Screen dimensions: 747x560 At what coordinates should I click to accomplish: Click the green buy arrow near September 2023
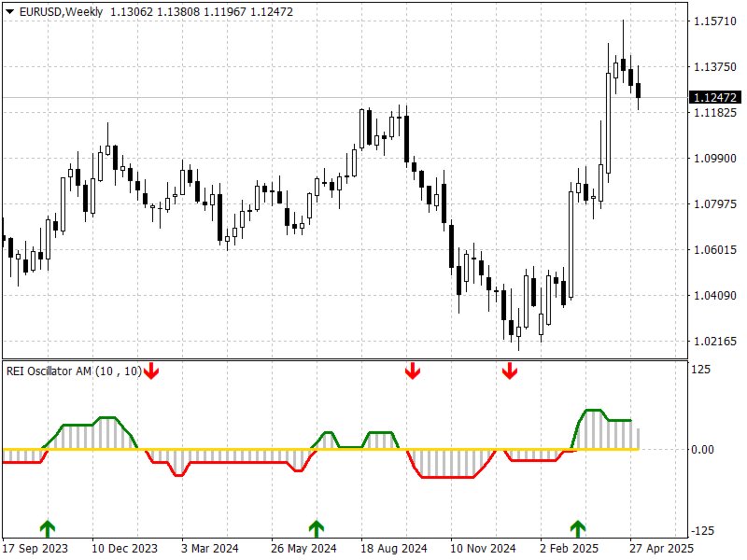48,528
